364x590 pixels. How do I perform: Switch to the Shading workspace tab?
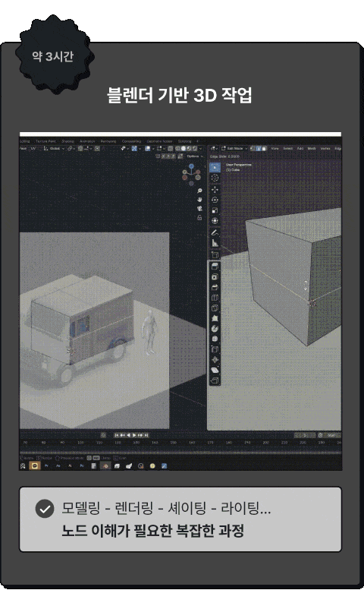click(67, 141)
